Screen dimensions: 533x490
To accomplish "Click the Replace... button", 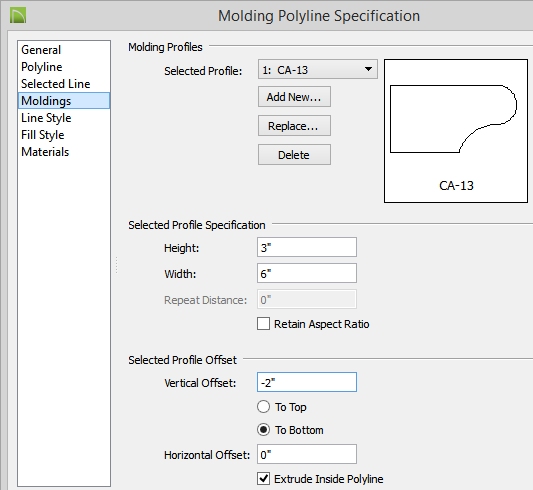I will click(294, 126).
